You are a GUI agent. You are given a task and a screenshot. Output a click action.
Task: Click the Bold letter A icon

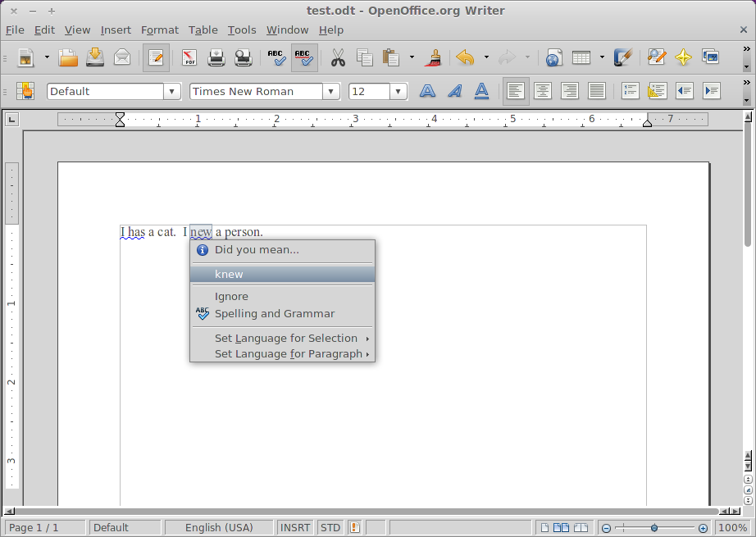click(427, 91)
